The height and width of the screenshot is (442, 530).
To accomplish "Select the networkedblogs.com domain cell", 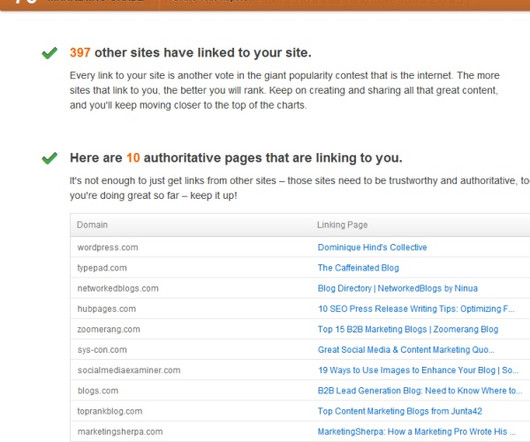I will tap(118, 288).
